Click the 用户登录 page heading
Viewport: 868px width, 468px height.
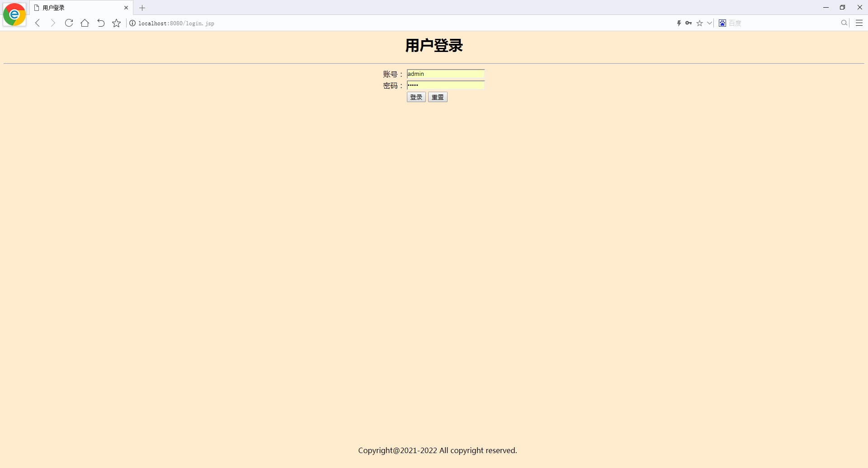(x=434, y=46)
